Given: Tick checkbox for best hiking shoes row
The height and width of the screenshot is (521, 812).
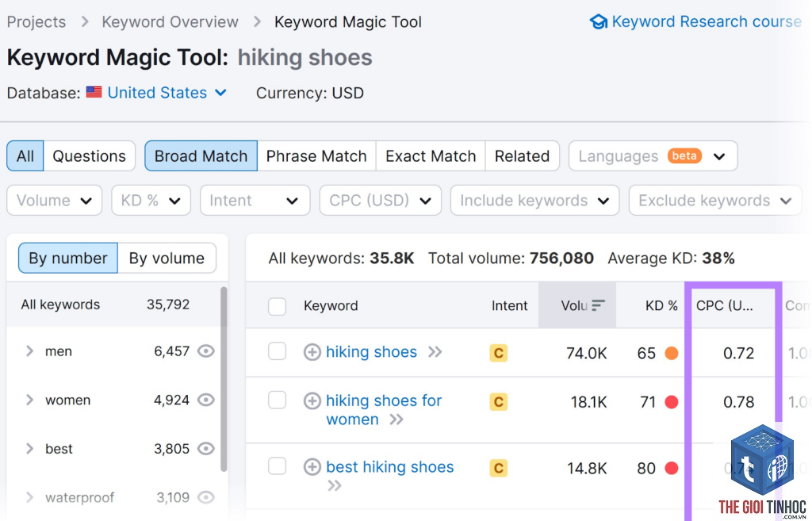Looking at the screenshot, I should click(277, 466).
